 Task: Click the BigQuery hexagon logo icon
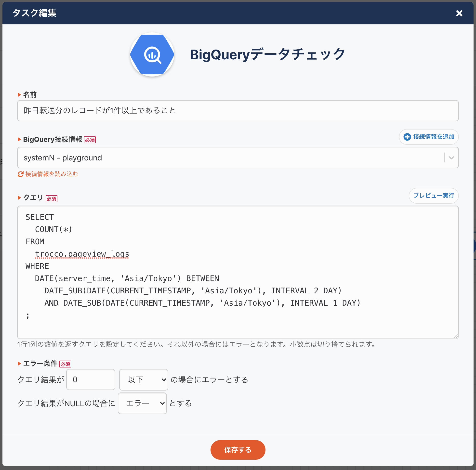coord(152,54)
